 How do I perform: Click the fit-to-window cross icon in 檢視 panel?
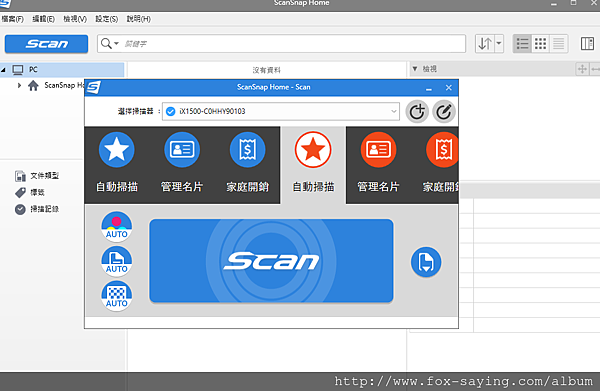point(582,69)
